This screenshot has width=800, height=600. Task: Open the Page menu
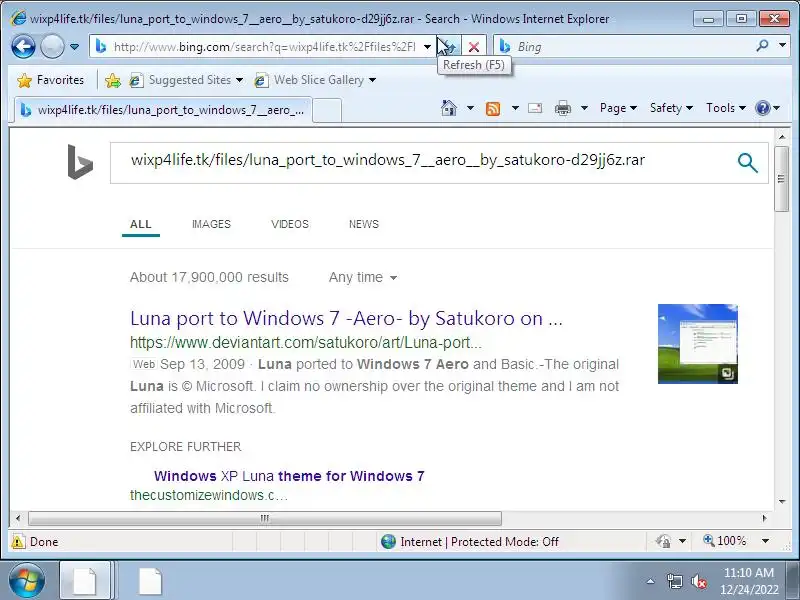[618, 108]
